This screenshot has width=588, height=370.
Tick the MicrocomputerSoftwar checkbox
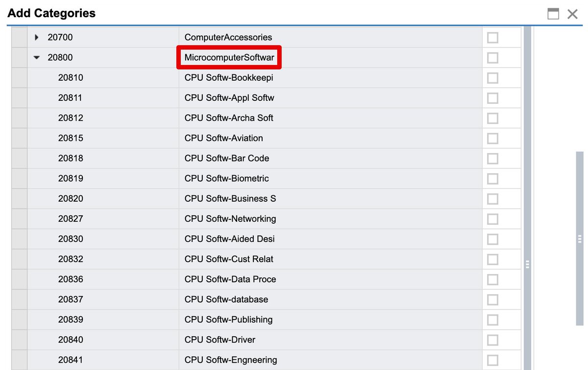pyautogui.click(x=492, y=58)
